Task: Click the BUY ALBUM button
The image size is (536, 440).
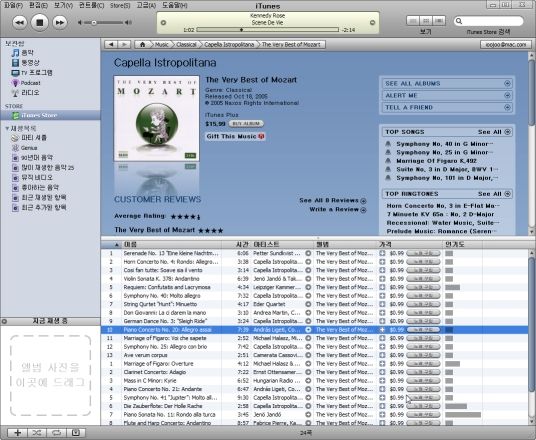Action: (x=246, y=123)
